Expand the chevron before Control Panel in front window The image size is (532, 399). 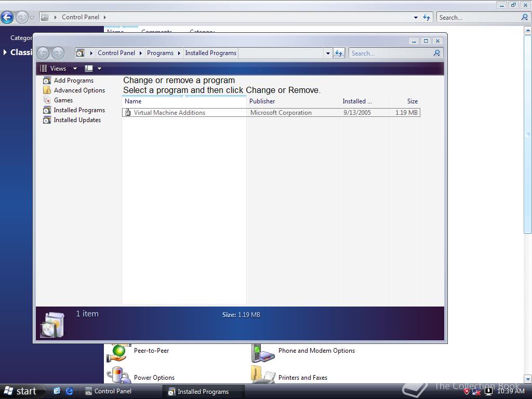point(91,54)
